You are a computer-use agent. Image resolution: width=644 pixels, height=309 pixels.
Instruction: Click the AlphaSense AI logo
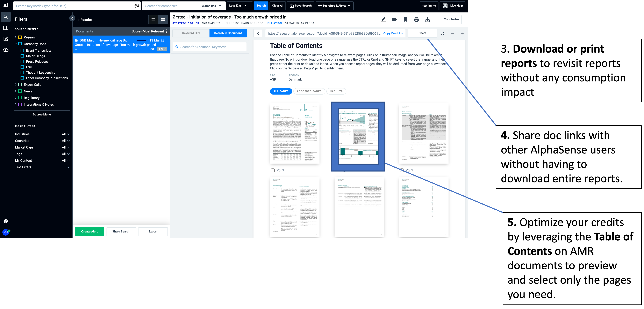(6, 6)
